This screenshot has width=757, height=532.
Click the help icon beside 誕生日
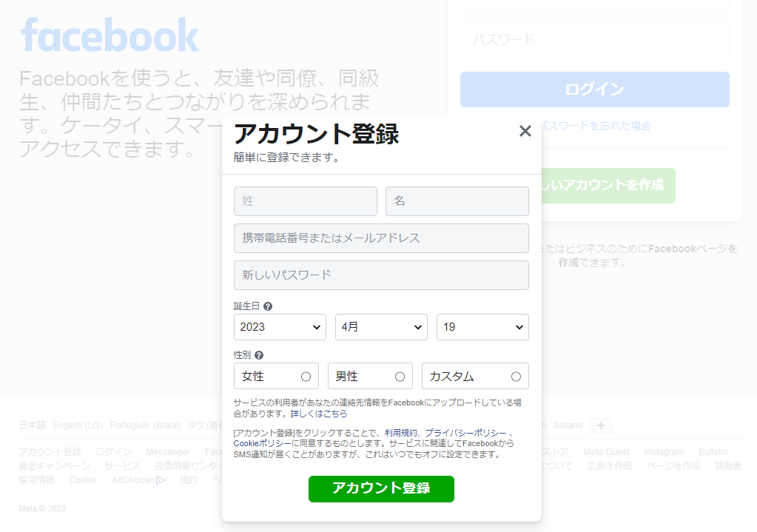[x=268, y=306]
